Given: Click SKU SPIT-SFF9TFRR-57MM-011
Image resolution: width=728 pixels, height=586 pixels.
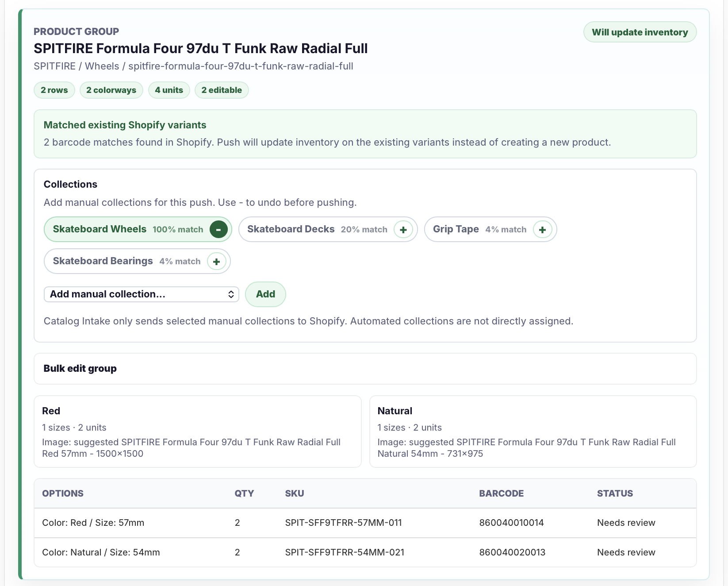Looking at the screenshot, I should [x=344, y=523].
